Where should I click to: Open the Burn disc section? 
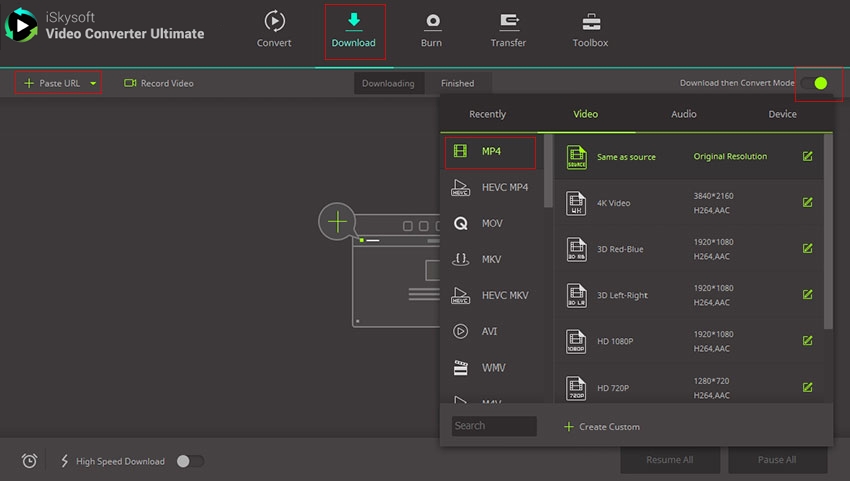coord(432,22)
